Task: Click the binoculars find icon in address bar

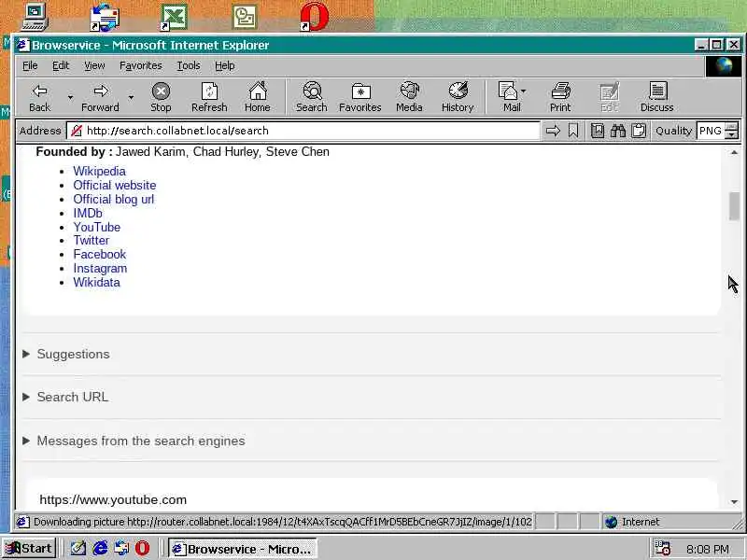Action: [618, 131]
